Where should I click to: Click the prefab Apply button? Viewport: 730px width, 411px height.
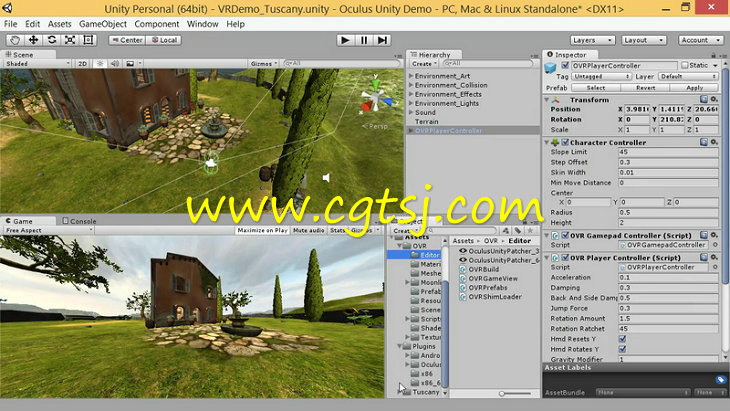tap(694, 88)
